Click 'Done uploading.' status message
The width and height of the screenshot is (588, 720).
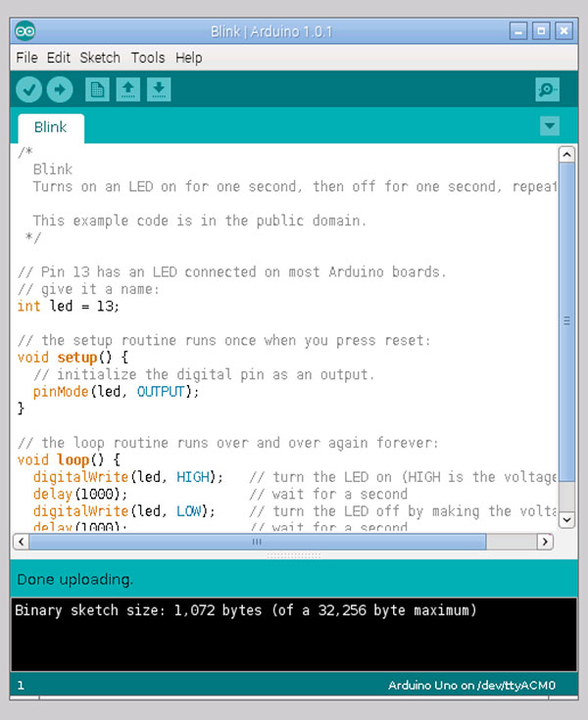(74, 580)
